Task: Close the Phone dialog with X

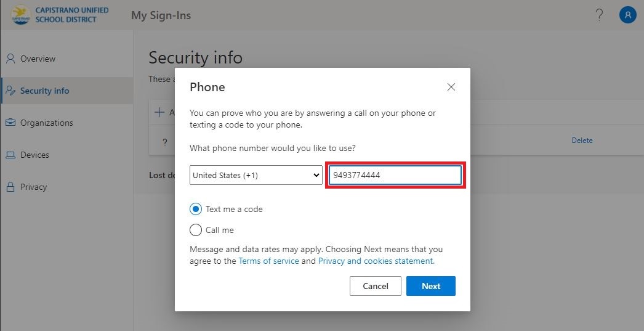Action: 451,87
